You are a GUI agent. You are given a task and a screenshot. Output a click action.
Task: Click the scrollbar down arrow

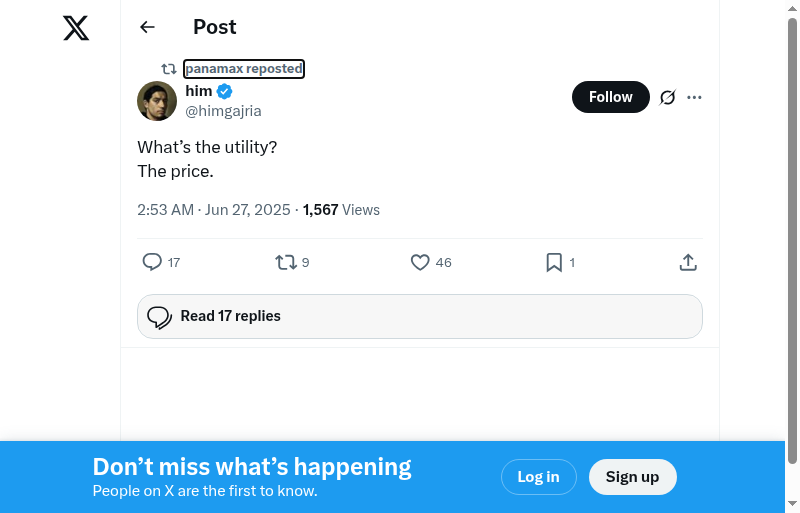[792, 503]
